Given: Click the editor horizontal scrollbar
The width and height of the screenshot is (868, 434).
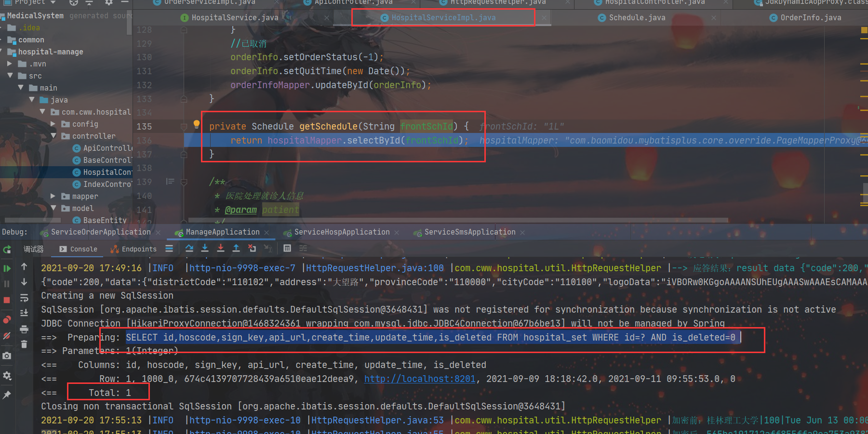Looking at the screenshot, I should [x=458, y=220].
